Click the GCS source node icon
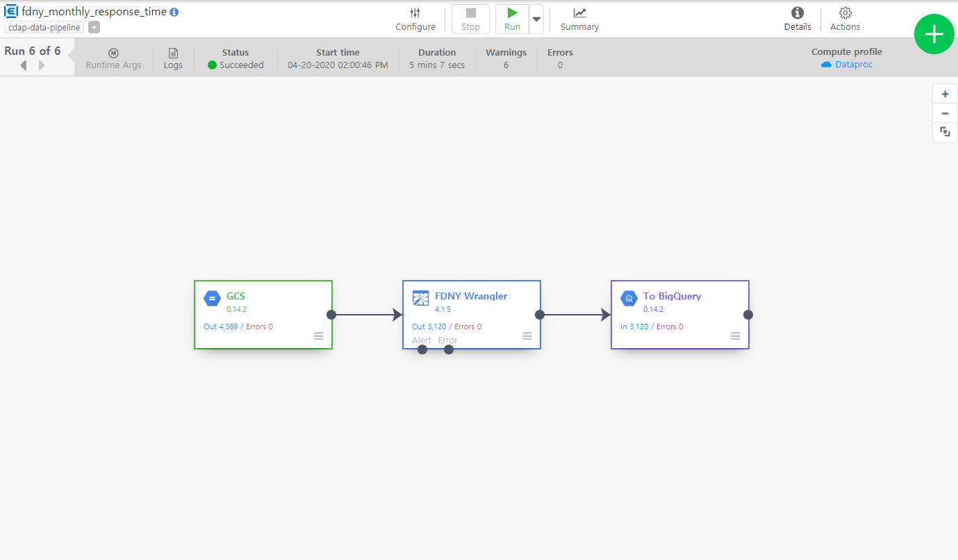 pyautogui.click(x=212, y=299)
